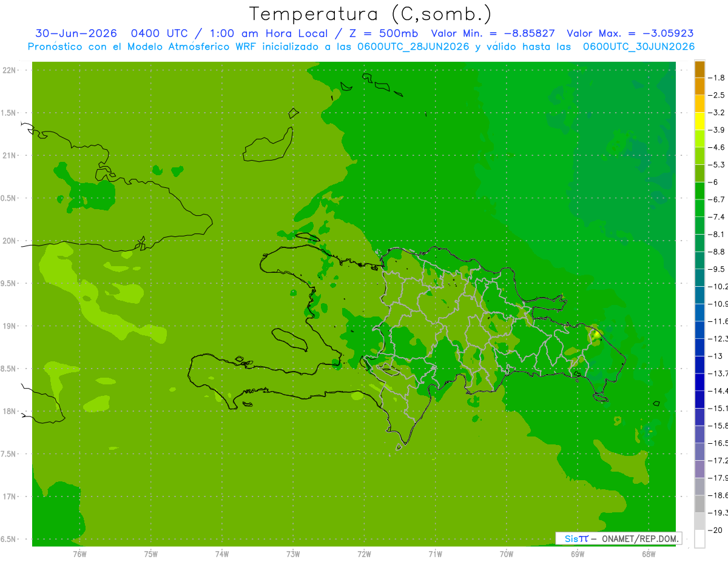Click the teal swatch between -9.5 and -10.2
The height and width of the screenshot is (562, 728).
[x=699, y=278]
